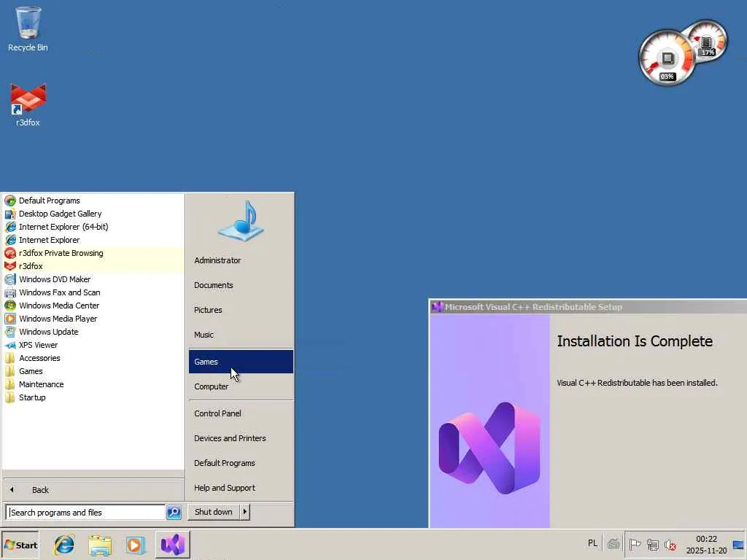Select the highlighted Games menu item

[241, 362]
